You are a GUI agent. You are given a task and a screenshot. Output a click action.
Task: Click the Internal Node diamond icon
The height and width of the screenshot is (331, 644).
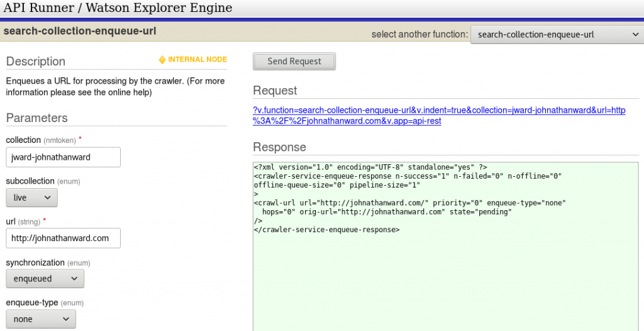pyautogui.click(x=162, y=60)
